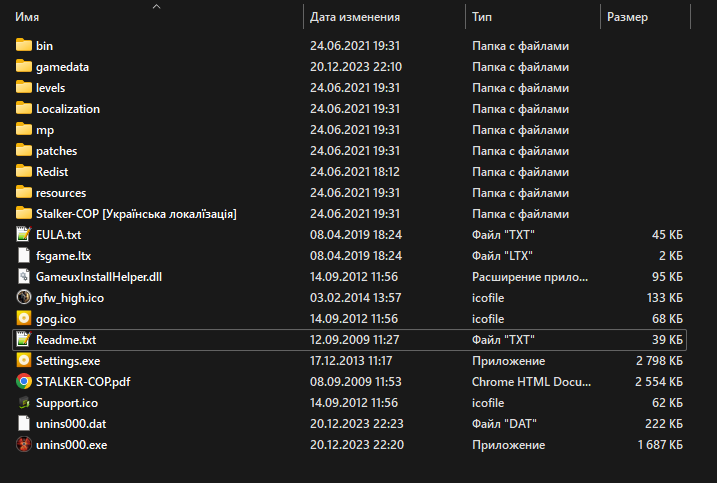Sort by Дата изменения column header
Viewport: 717px width, 483px height.
tap(355, 17)
